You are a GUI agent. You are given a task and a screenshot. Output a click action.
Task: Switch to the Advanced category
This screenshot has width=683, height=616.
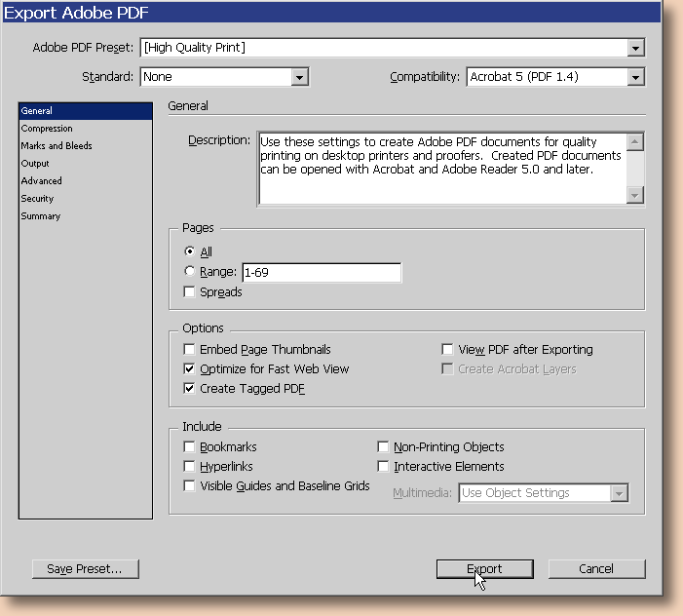42,181
